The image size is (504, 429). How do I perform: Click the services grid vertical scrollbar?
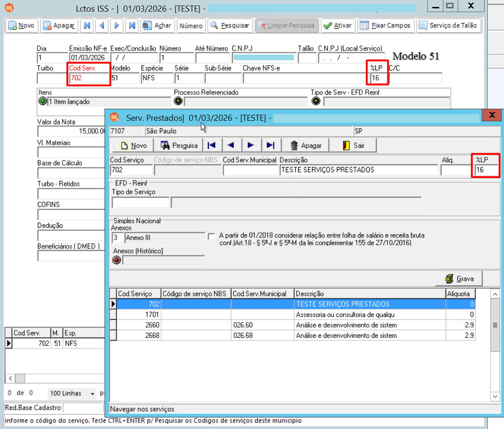click(495, 345)
